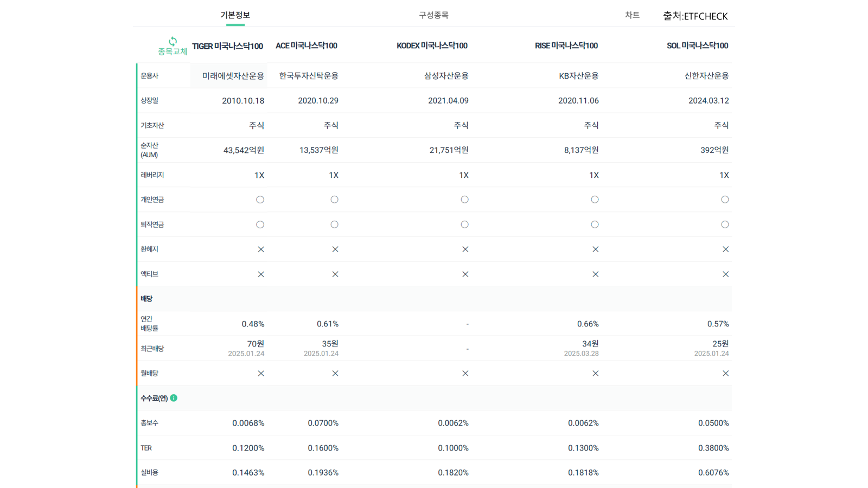Click the 환헤지 X mark for TIGER

coord(261,249)
